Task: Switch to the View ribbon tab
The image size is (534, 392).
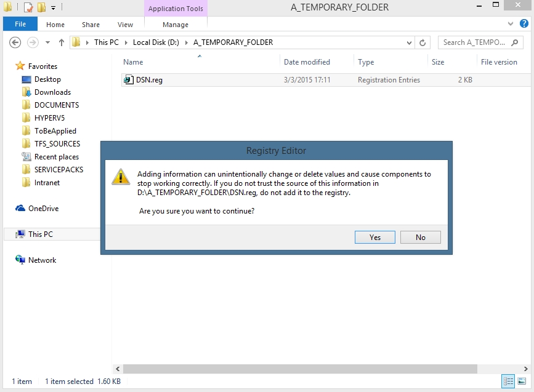Action: click(125, 25)
